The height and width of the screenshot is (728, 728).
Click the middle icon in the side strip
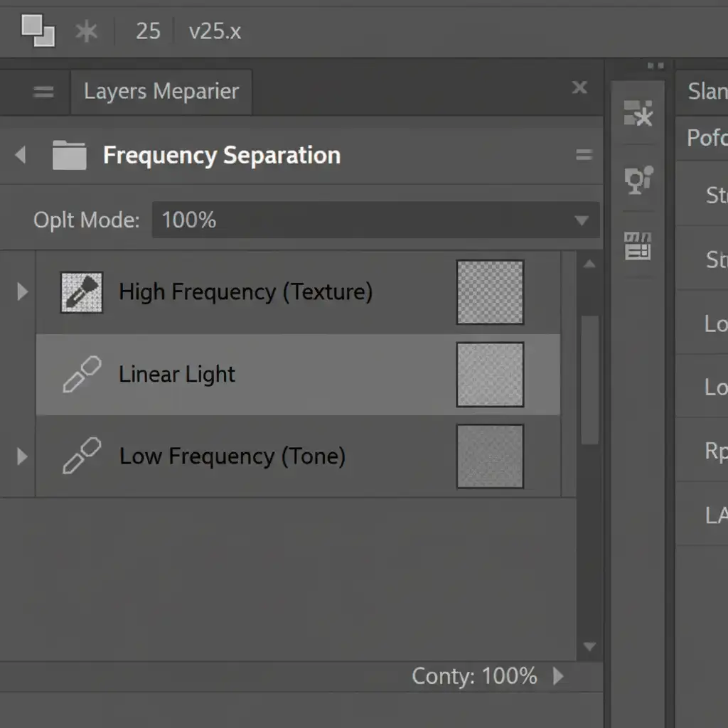(638, 180)
